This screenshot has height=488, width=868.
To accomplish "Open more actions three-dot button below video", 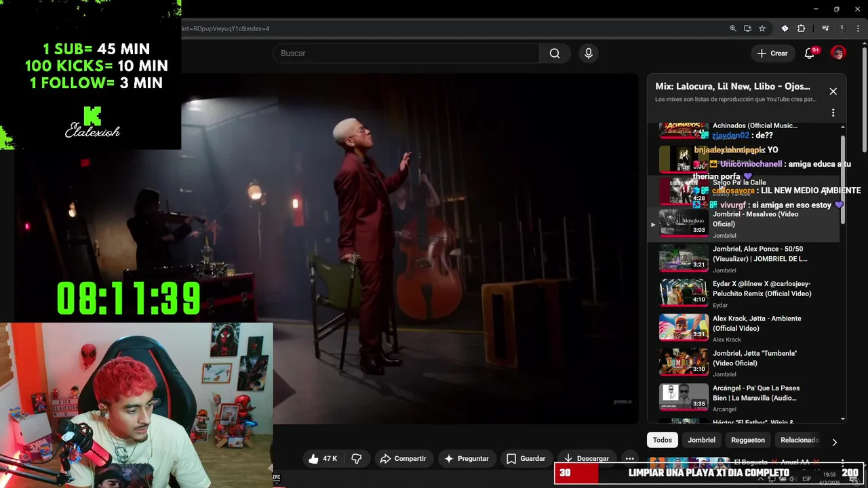I will tap(629, 459).
